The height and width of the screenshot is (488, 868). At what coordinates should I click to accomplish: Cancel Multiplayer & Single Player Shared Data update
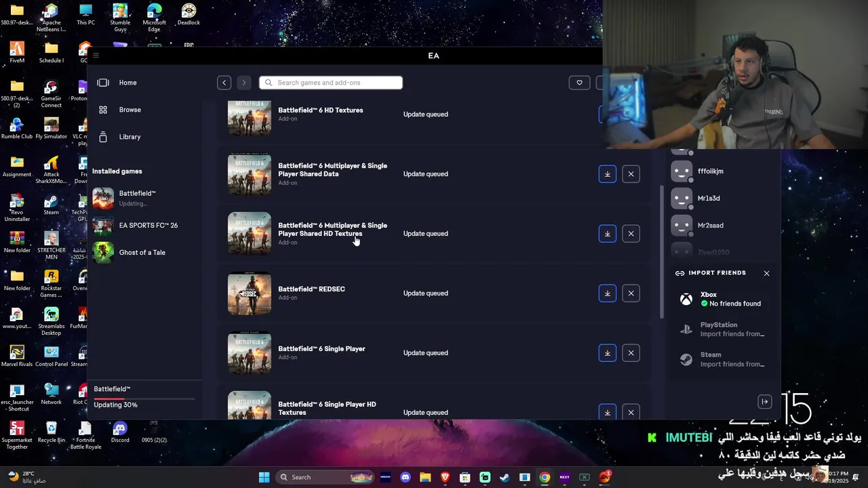[631, 174]
